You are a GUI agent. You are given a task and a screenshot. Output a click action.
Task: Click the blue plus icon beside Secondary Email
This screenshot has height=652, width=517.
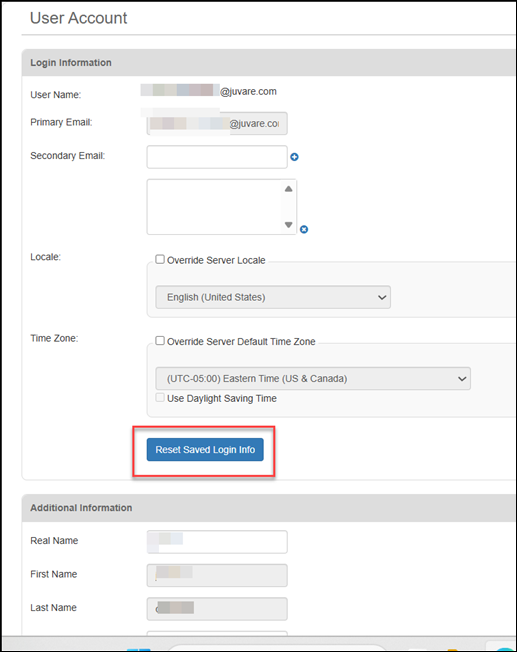(294, 157)
